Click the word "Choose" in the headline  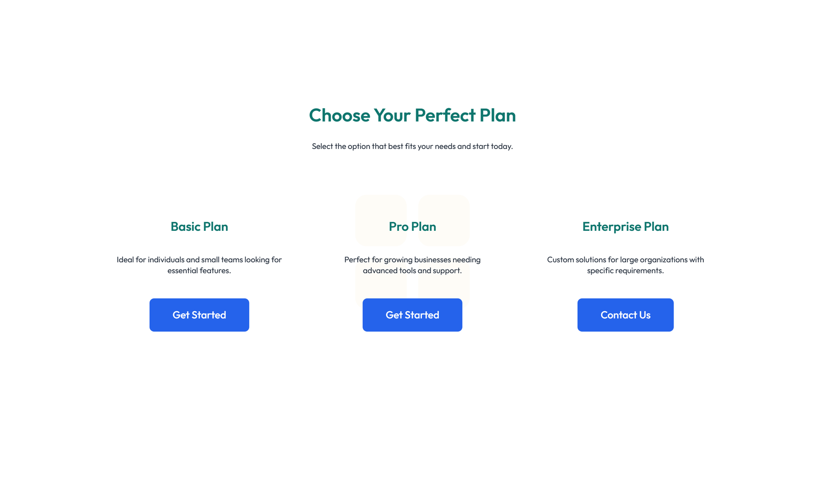[339, 115]
